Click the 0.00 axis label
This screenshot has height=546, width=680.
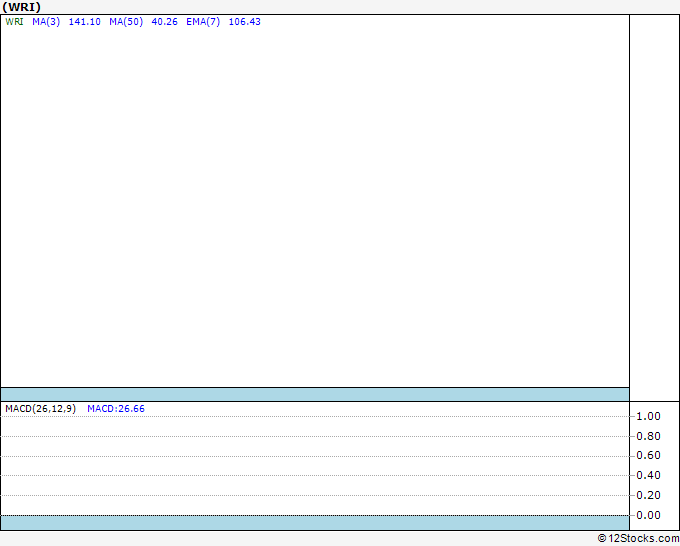pos(648,515)
